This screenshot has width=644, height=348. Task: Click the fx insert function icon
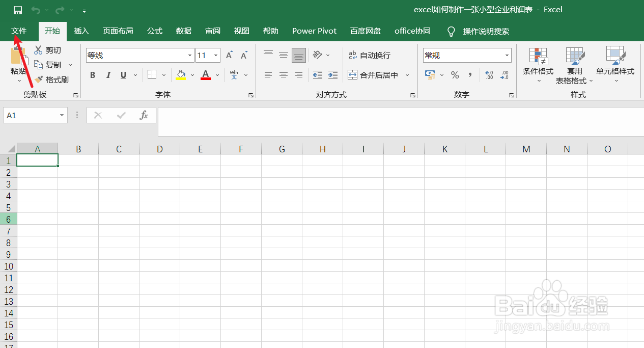coord(144,115)
